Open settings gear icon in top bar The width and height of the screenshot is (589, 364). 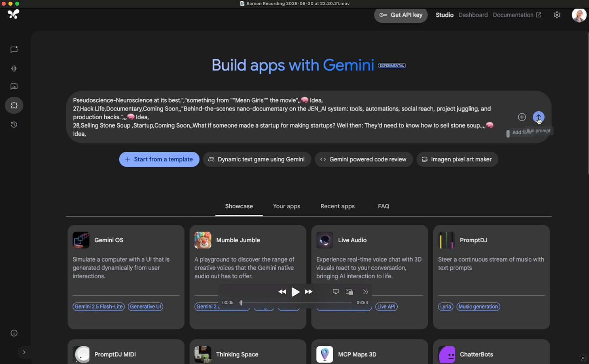557,15
